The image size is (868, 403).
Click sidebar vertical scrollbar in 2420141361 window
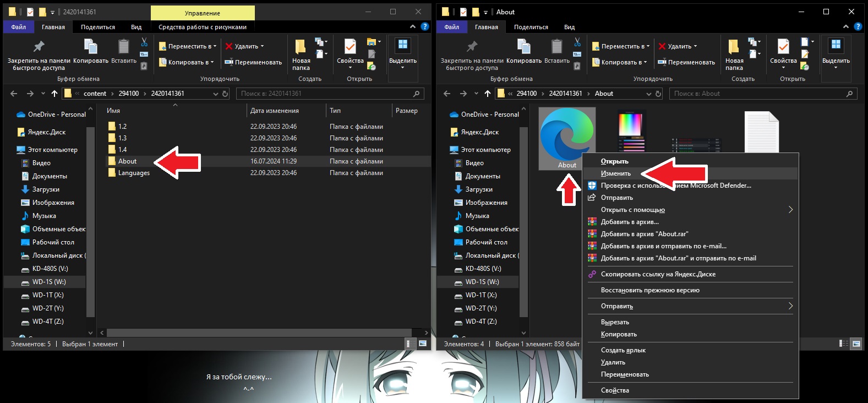[91, 221]
